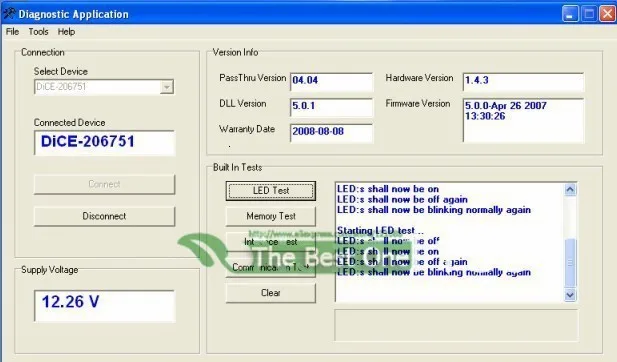Expand the Select Device dropdown arrow
Screen dimensions: 617x362
click(167, 87)
